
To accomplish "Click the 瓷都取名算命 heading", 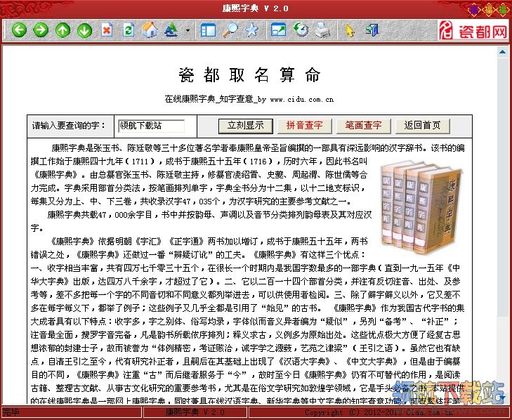I will 249,75.
